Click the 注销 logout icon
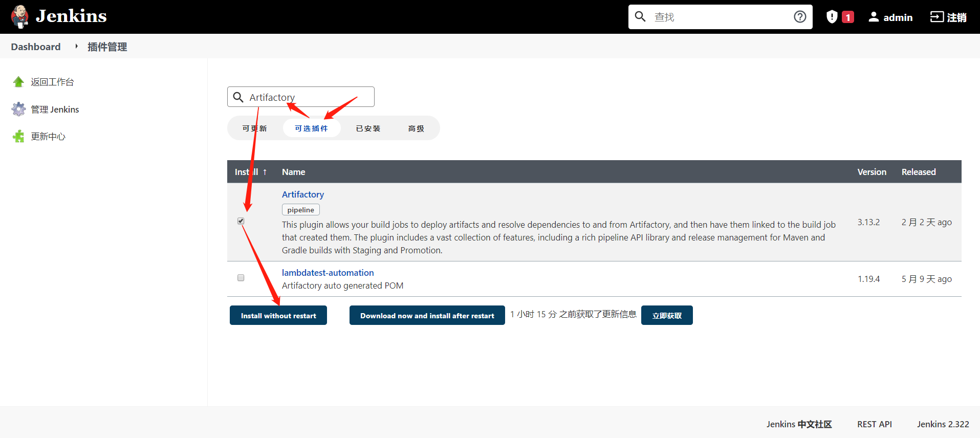This screenshot has width=980, height=438. [x=937, y=17]
